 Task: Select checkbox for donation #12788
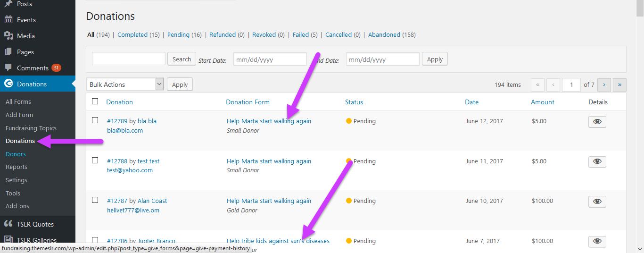point(95,160)
